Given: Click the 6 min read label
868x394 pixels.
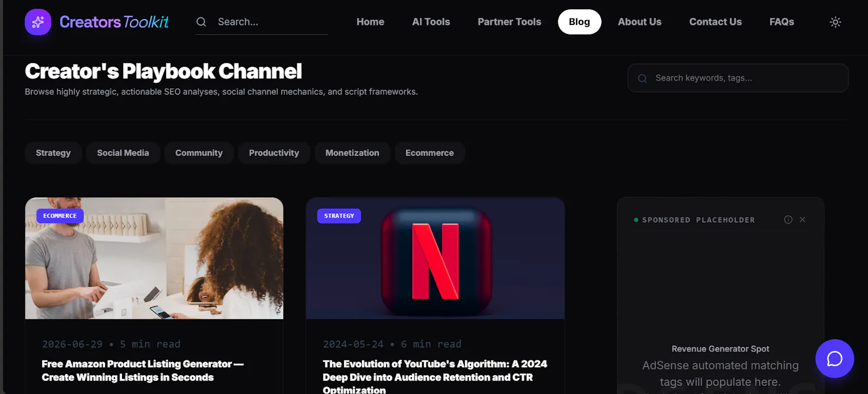Looking at the screenshot, I should [x=431, y=344].
